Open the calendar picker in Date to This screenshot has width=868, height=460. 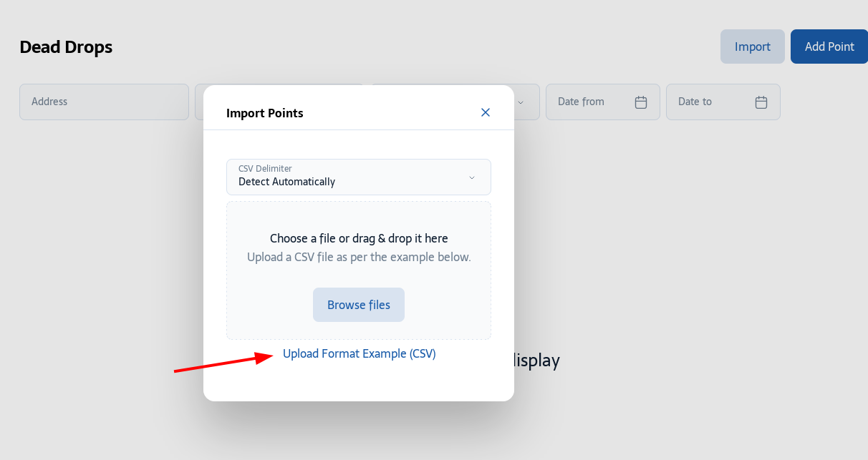761,102
